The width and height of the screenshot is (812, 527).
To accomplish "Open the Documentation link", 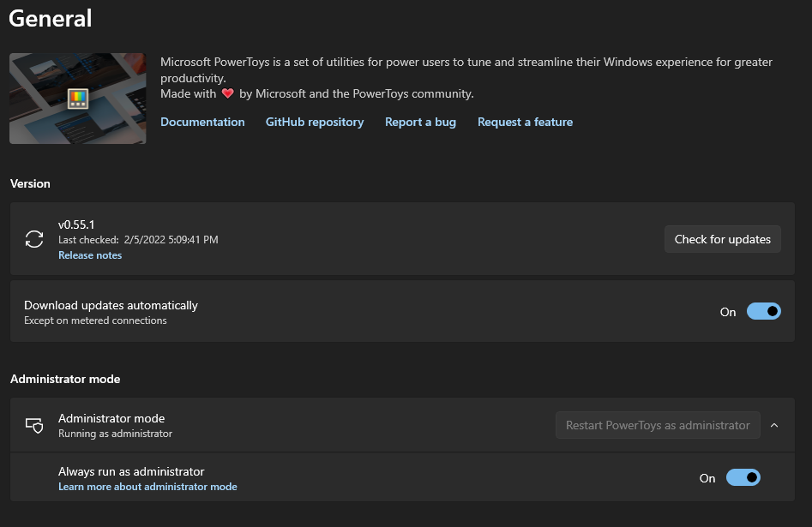I will pyautogui.click(x=202, y=123).
